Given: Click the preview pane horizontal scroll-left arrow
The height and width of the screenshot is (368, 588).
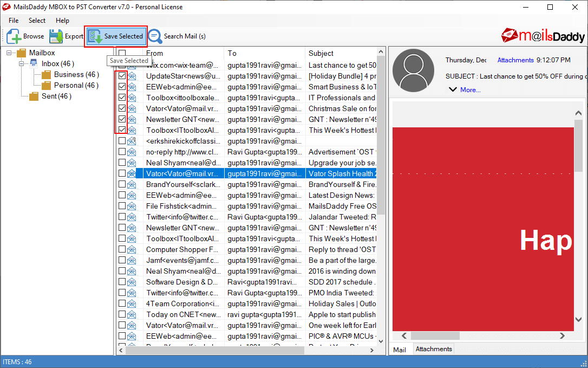Looking at the screenshot, I should [404, 335].
